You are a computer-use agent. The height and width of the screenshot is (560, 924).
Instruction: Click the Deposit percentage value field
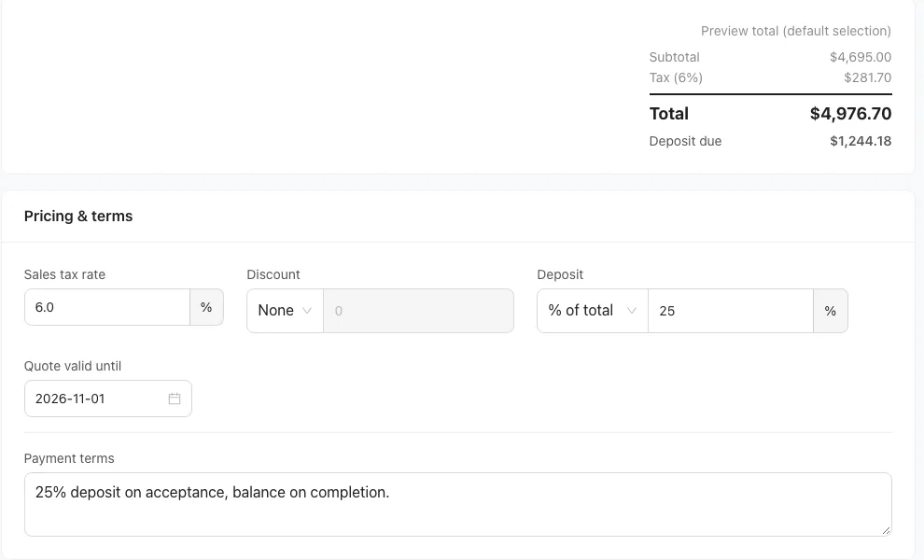point(731,311)
